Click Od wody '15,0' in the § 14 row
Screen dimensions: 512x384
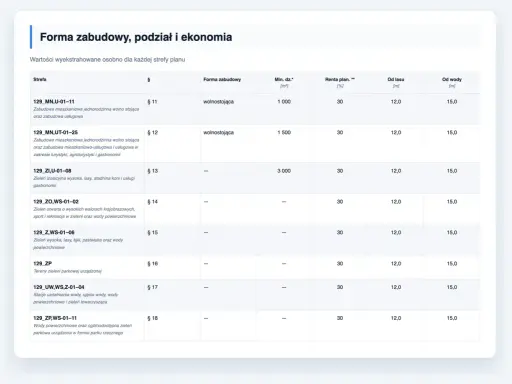coord(452,202)
